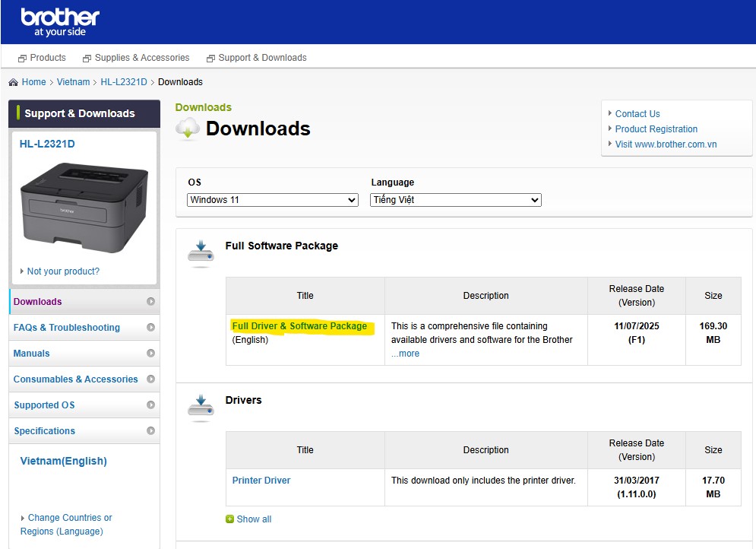Open the Language dropdown showing Tiếng Việt
Viewport: 756px width, 549px height.
(x=456, y=200)
